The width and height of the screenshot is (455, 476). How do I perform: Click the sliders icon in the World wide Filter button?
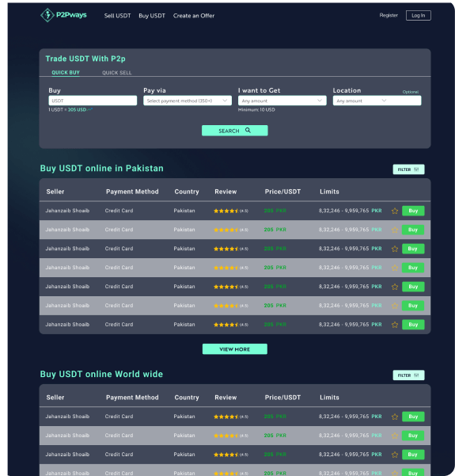click(x=416, y=375)
